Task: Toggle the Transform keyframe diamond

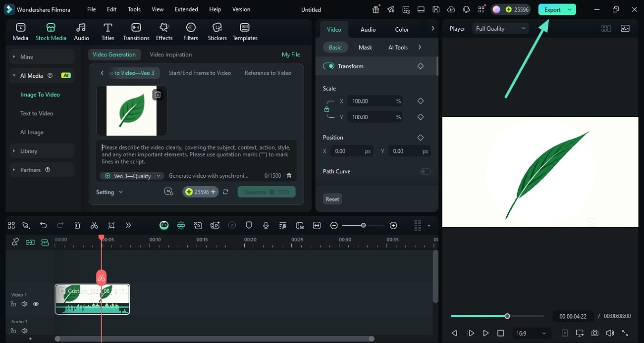Action: coord(421,66)
